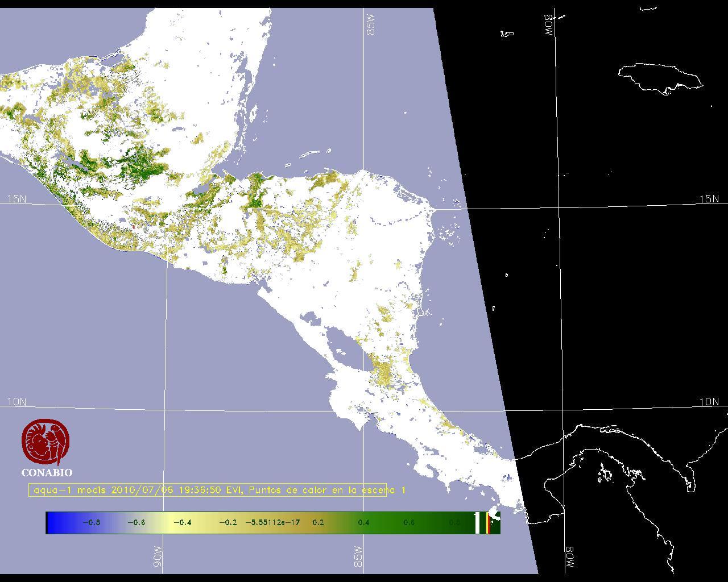
Task: Click the red-yellow stripe on the colorbar
Action: [x=487, y=523]
